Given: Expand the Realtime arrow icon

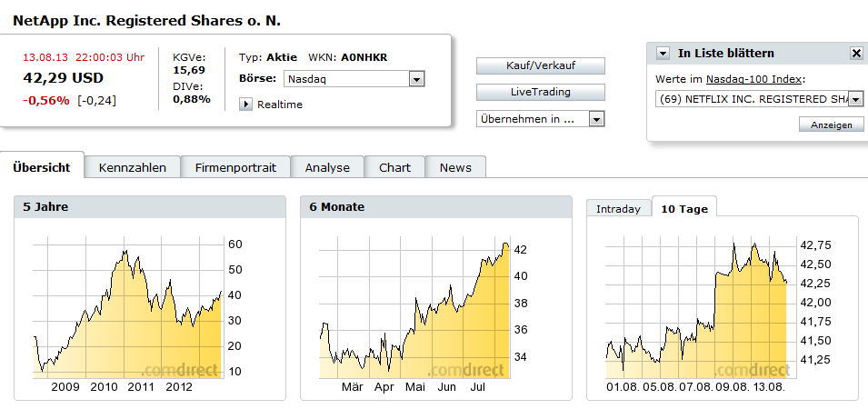Looking at the screenshot, I should pyautogui.click(x=245, y=104).
